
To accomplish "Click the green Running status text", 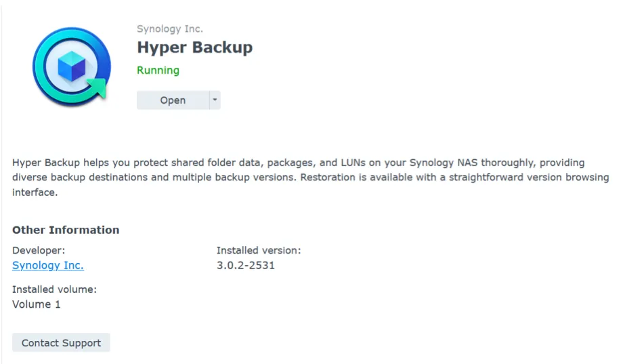I will click(x=158, y=70).
